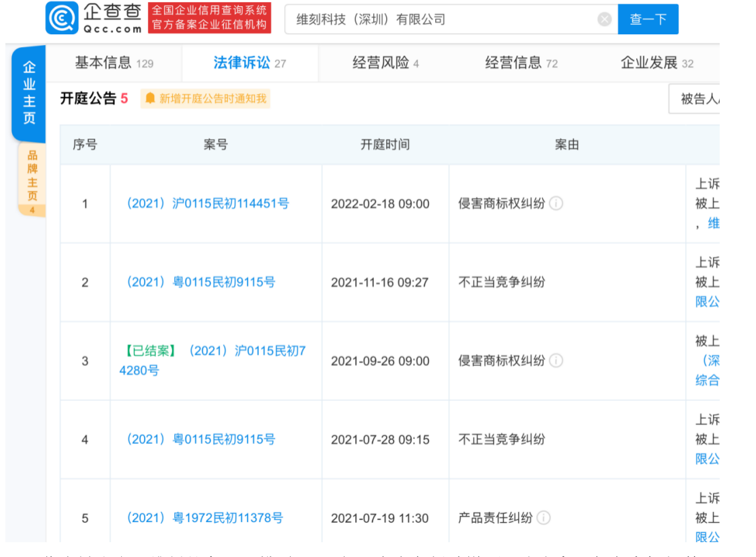The image size is (756, 557).
Task: Click info icon beside 侵害商标权纠纷 row 1
Action: pyautogui.click(x=556, y=204)
